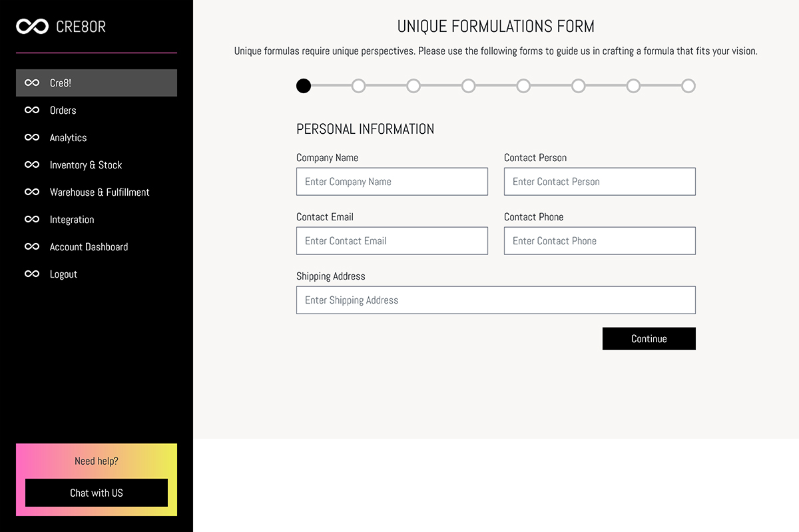This screenshot has width=799, height=532.
Task: Open the Orders menu item
Action: 97,111
